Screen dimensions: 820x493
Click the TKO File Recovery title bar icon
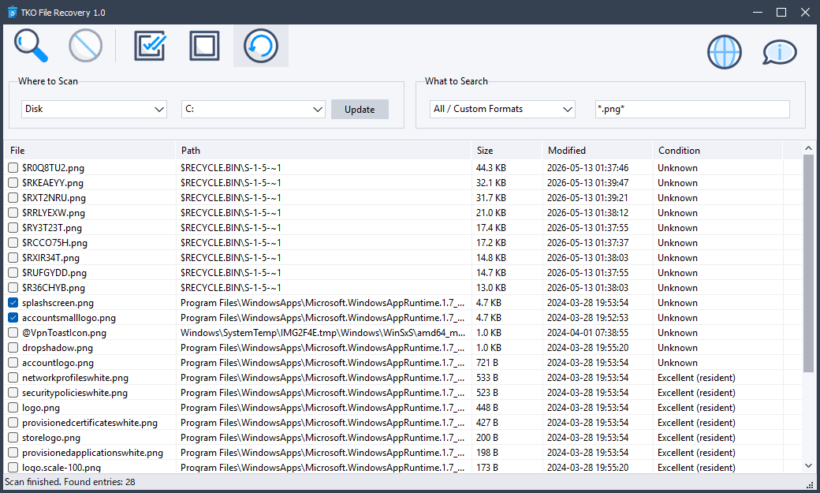click(x=12, y=12)
